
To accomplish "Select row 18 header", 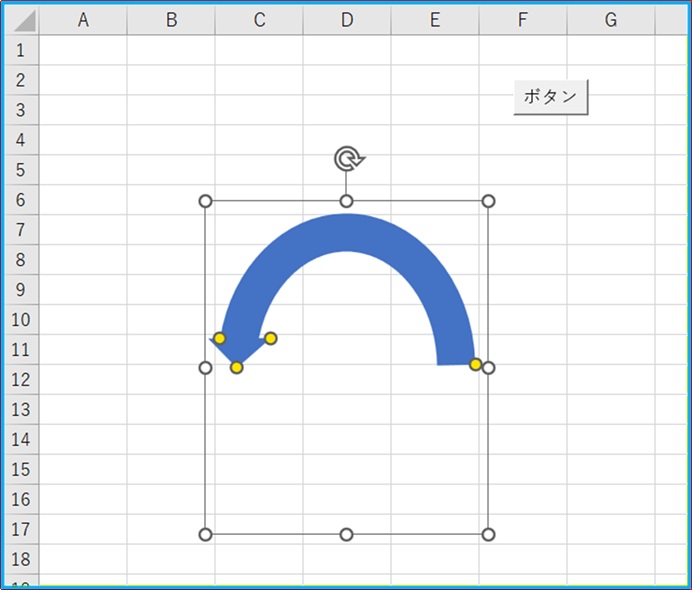I will click(21, 559).
